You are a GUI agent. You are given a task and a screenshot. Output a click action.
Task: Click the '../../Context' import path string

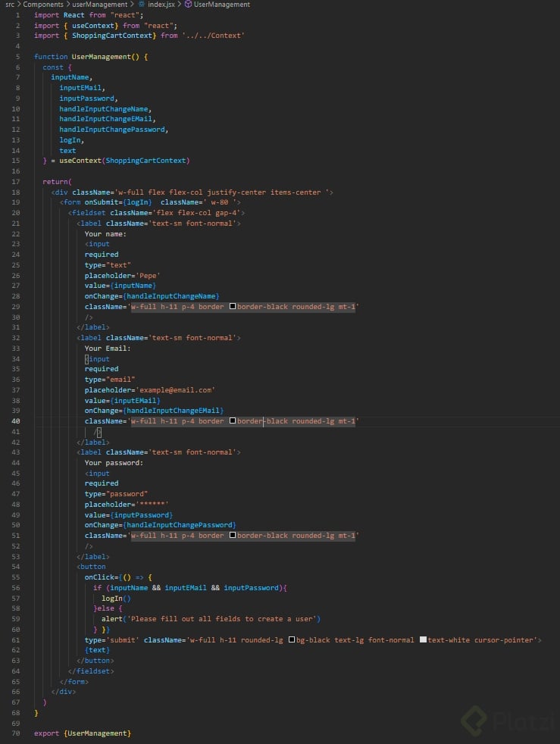pos(214,35)
